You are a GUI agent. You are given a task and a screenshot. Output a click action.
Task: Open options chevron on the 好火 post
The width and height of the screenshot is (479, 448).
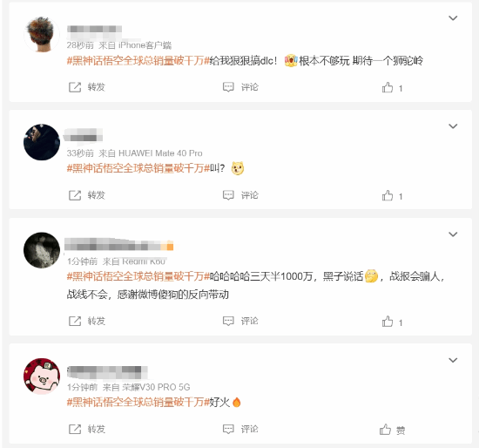click(453, 360)
